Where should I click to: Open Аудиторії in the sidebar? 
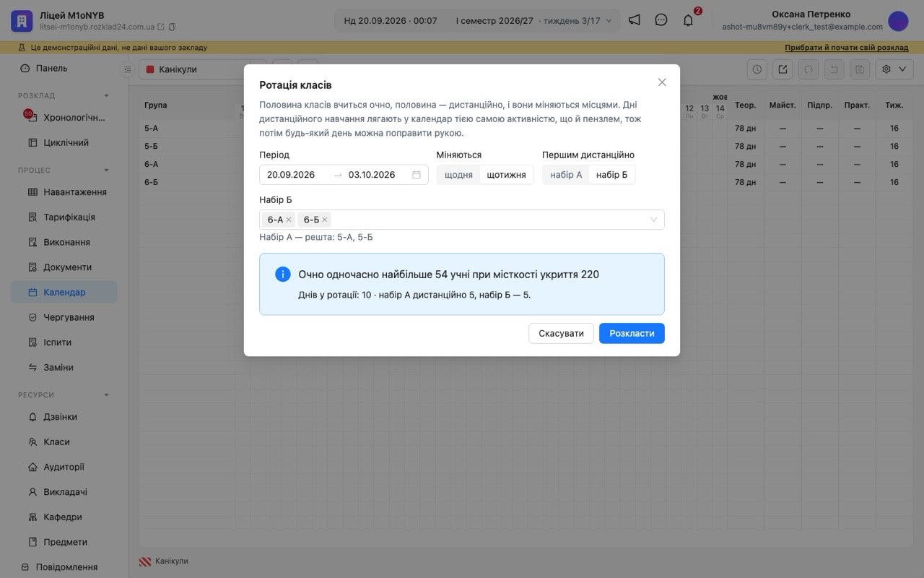pos(64,467)
